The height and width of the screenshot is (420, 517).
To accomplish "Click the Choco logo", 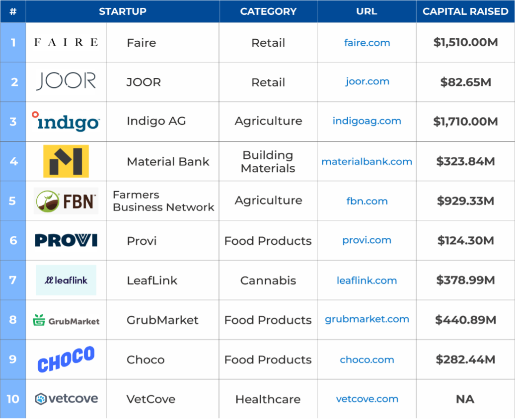I will (66, 359).
